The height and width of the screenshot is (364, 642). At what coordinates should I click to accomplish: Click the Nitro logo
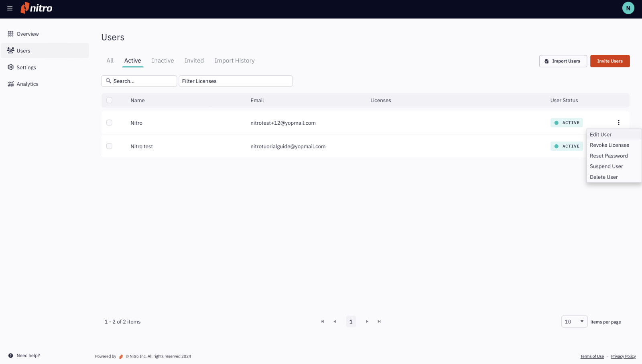pos(36,8)
